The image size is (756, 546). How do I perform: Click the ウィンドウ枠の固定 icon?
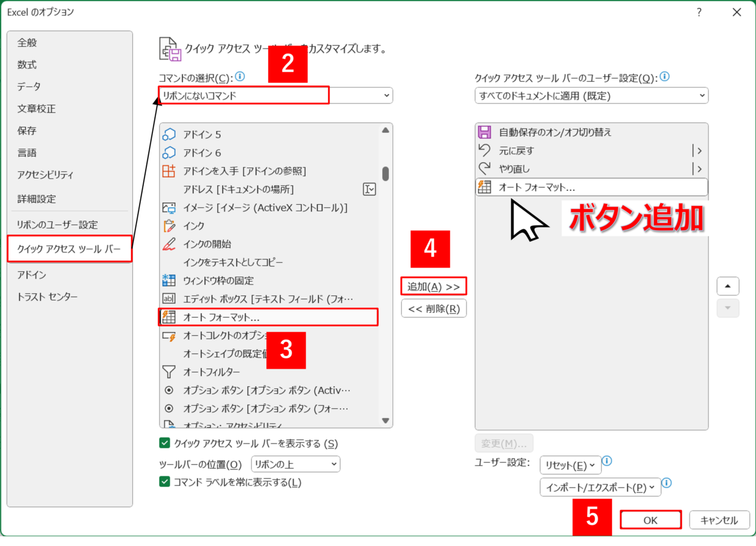tap(169, 280)
